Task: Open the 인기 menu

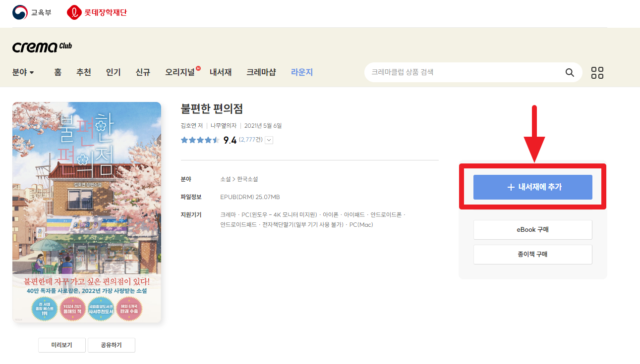Action: pyautogui.click(x=113, y=72)
